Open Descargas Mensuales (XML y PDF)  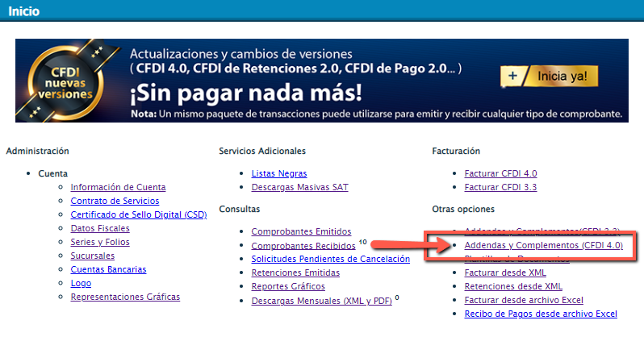(321, 301)
